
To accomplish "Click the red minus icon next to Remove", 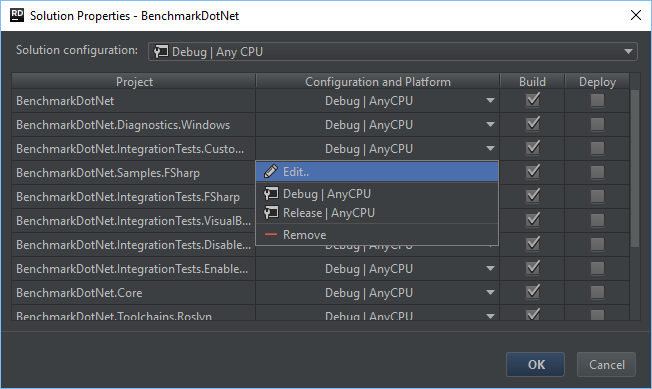I will (271, 234).
